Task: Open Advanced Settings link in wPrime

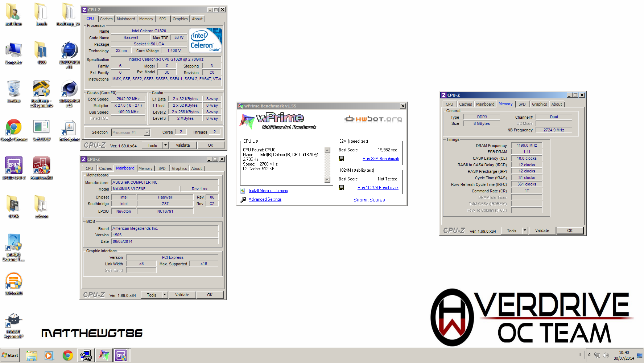Action: pyautogui.click(x=265, y=199)
